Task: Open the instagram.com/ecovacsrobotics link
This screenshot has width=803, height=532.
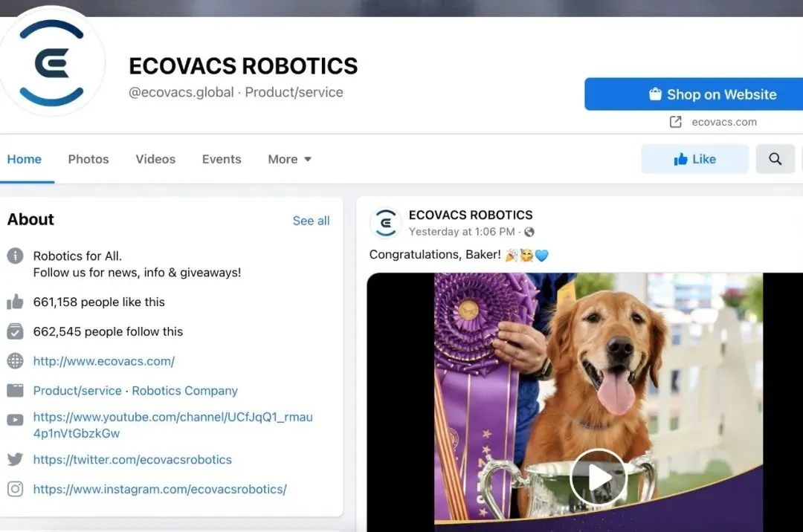Action: click(x=160, y=489)
